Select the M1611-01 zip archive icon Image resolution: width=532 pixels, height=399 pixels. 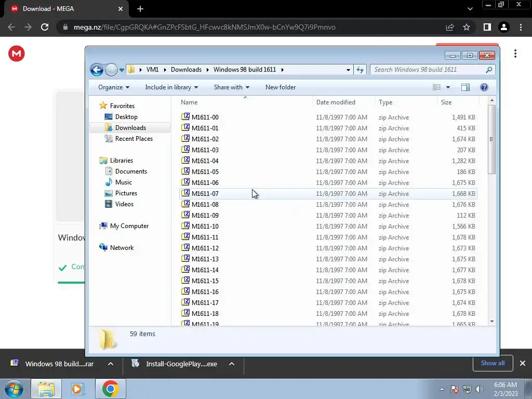point(185,128)
